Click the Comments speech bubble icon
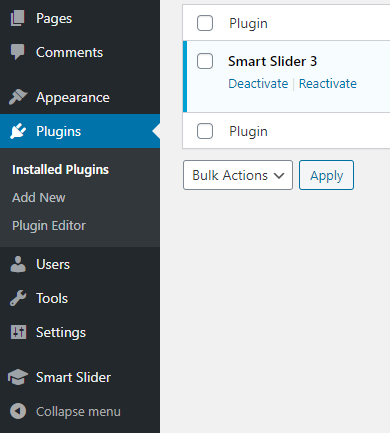390x433 pixels. [x=18, y=52]
